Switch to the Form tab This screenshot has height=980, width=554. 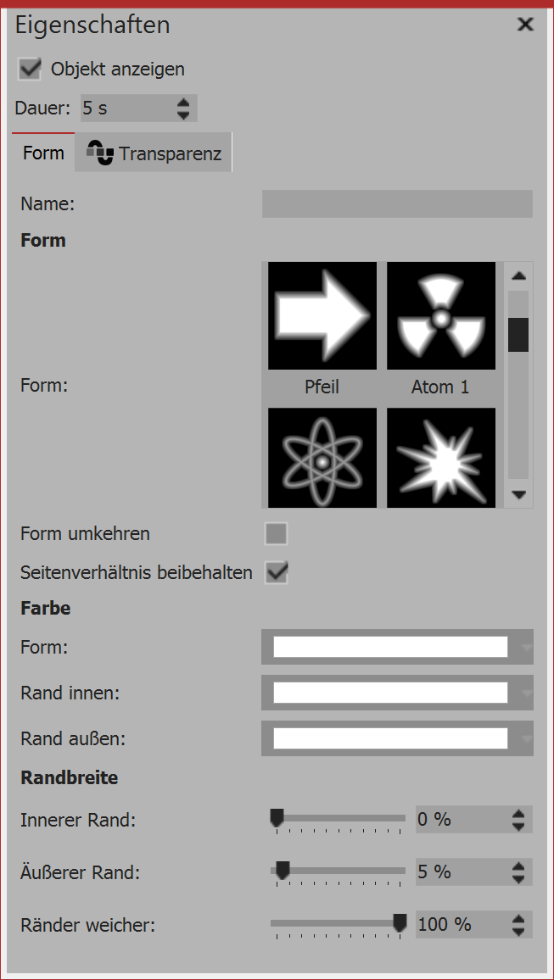(44, 153)
